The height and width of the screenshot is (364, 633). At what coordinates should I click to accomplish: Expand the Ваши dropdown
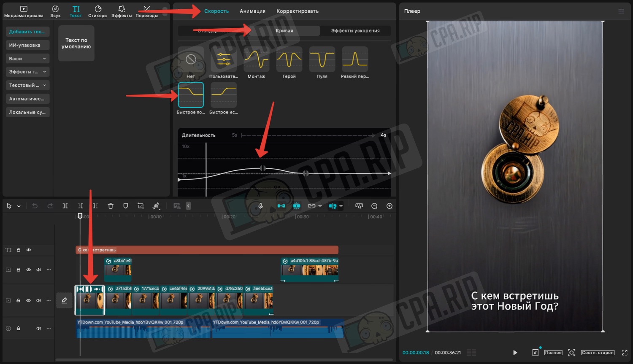[28, 59]
